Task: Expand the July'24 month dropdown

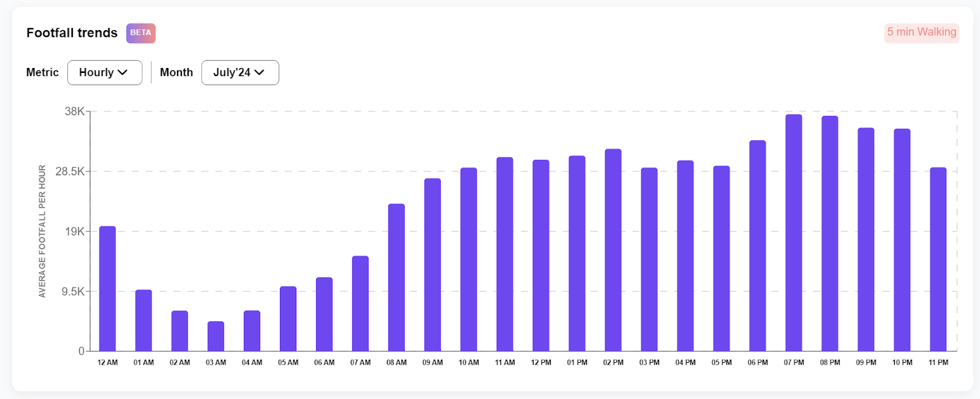Action: point(239,72)
